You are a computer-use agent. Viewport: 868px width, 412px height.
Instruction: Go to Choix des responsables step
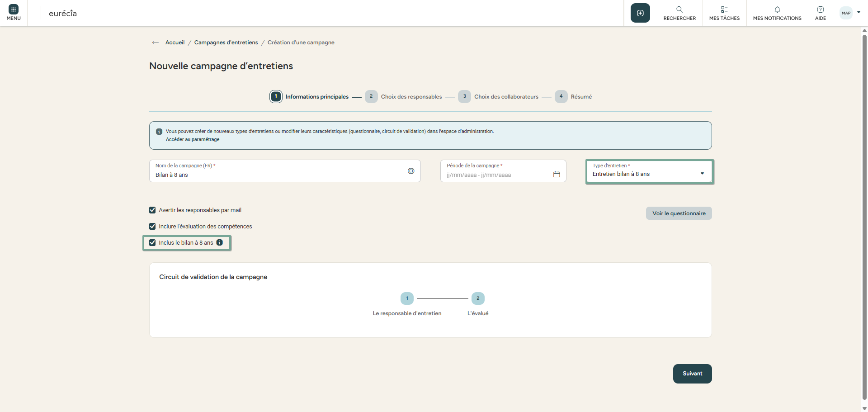pos(411,97)
